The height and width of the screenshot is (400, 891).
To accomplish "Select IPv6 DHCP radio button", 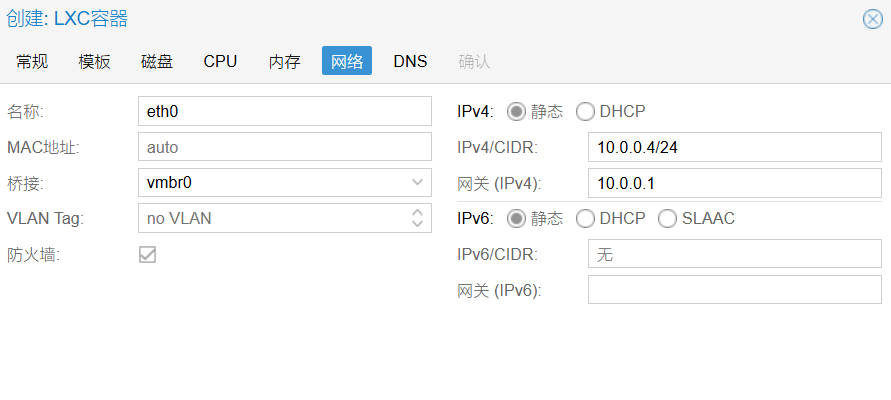I will (585, 218).
